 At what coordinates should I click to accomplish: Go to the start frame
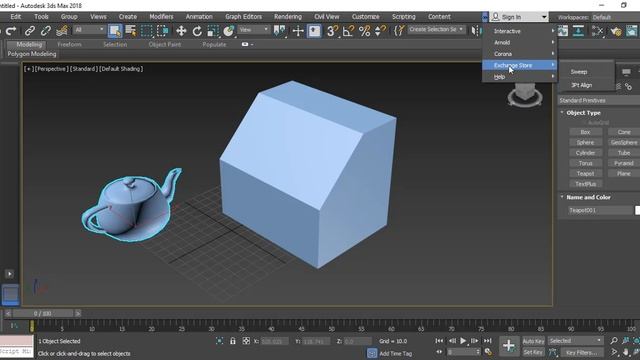point(439,340)
